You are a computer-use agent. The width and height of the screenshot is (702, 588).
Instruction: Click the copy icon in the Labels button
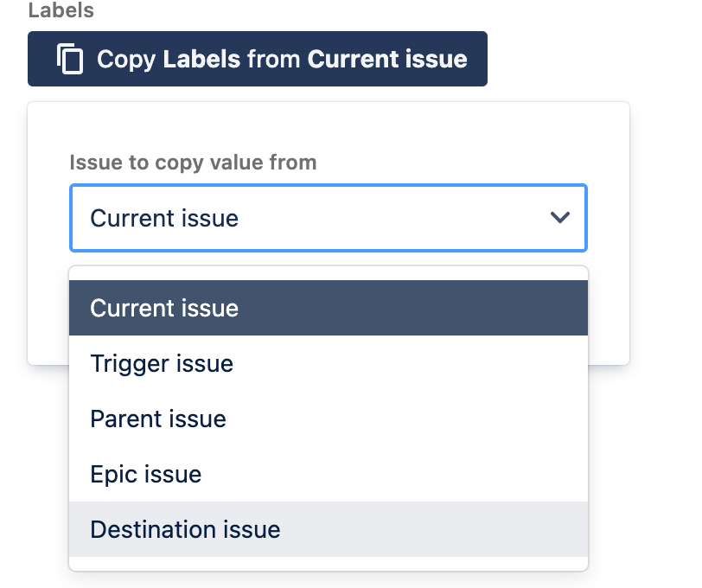70,59
